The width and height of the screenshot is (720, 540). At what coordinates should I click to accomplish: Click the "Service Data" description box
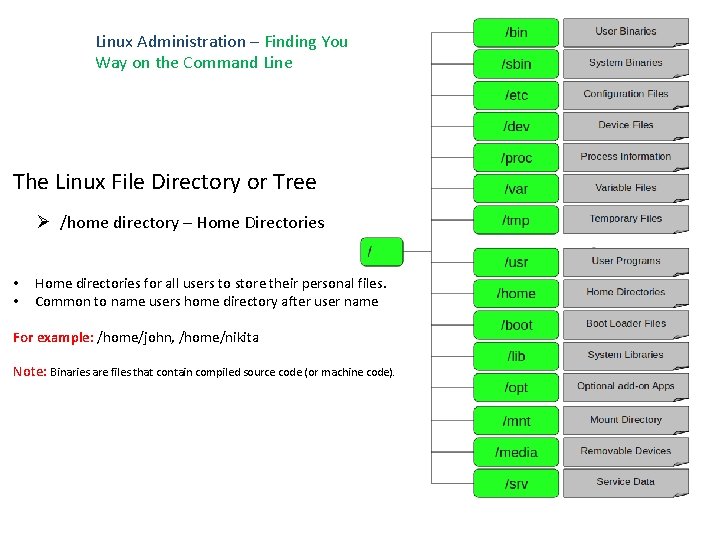click(x=625, y=483)
